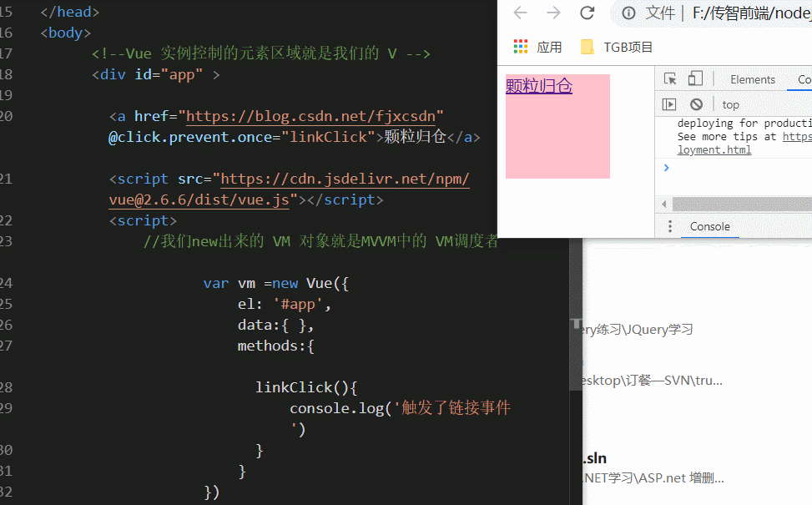Click the 'methods:{' line in code
The image size is (812, 505).
click(275, 346)
